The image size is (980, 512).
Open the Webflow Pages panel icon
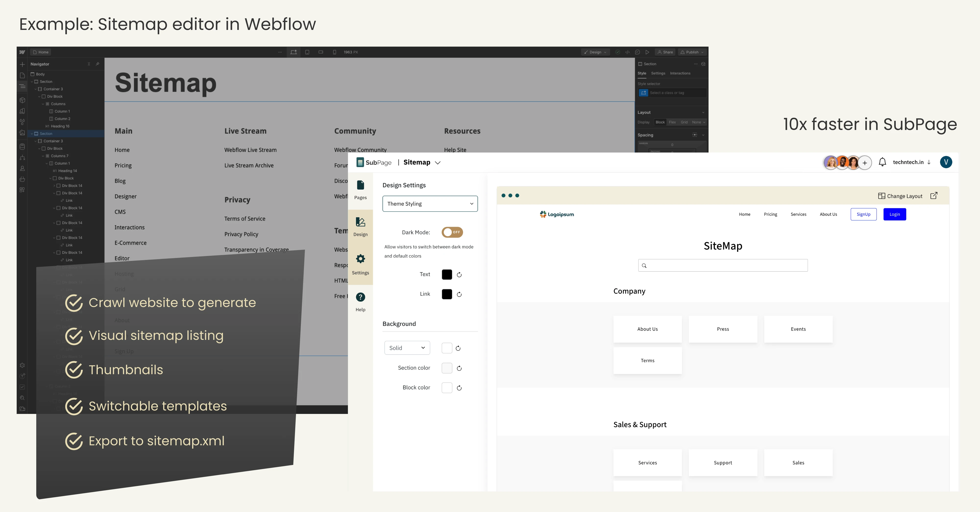point(22,75)
